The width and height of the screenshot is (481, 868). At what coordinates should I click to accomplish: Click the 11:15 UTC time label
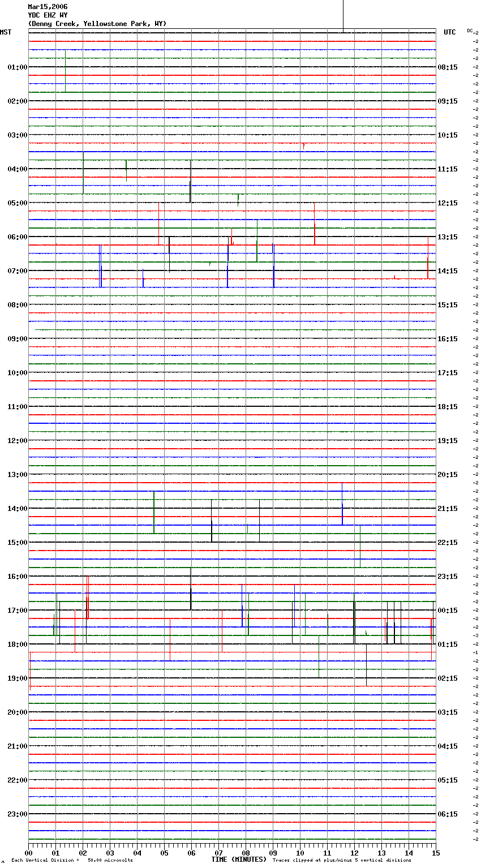[x=448, y=169]
